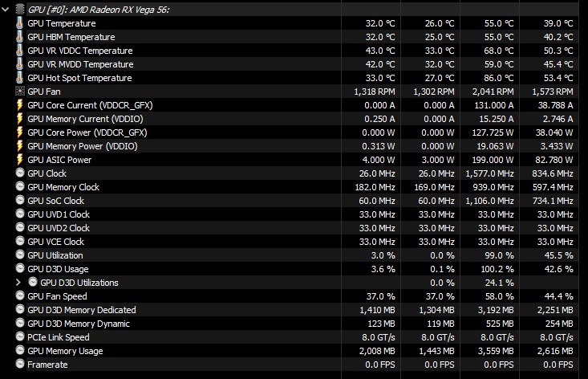Select the GPU HBM Temperature label

click(x=71, y=37)
